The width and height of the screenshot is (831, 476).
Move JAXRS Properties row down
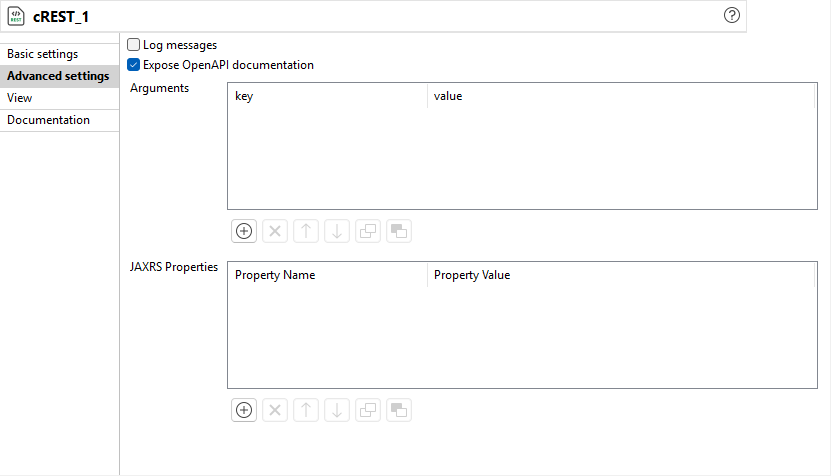(337, 410)
